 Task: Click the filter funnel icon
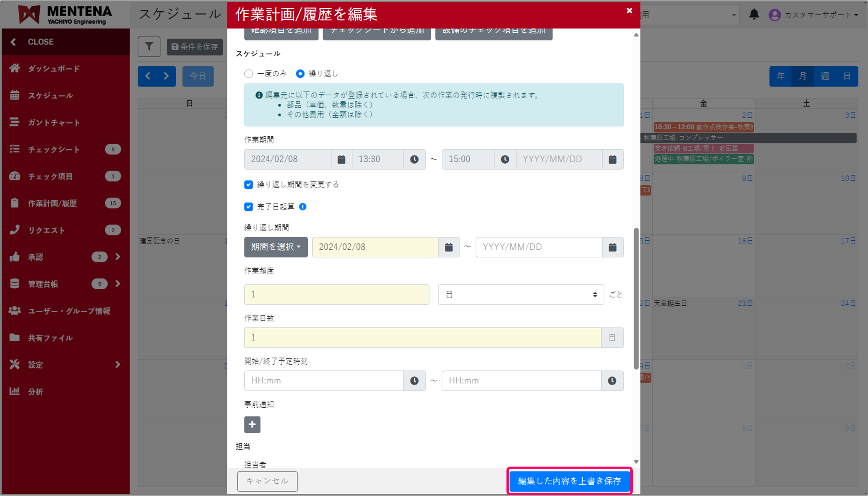click(149, 47)
